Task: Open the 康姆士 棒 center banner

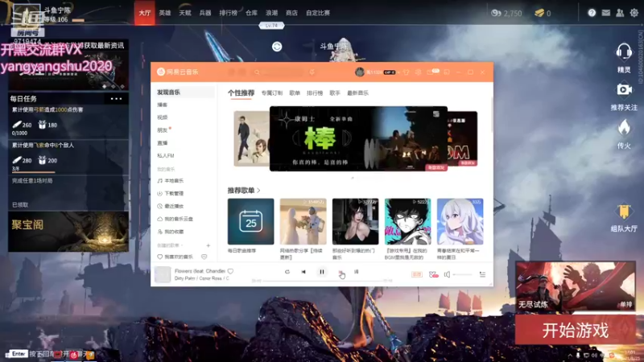Action: point(358,138)
